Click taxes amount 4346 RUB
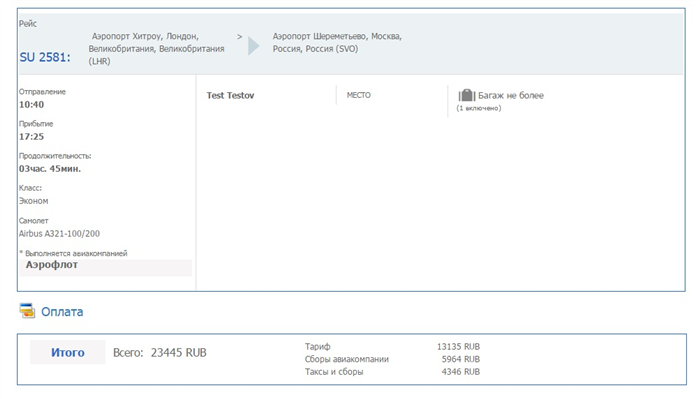The image size is (700, 399). pos(461,372)
